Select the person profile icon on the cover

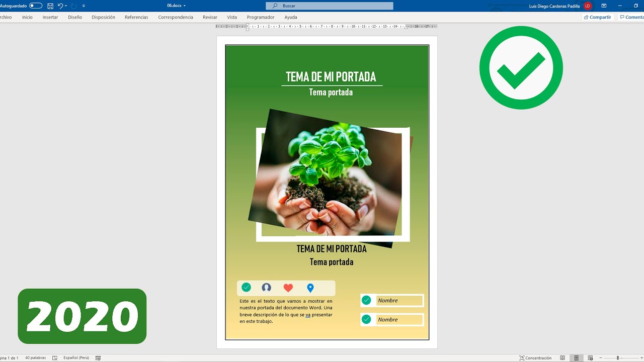[266, 287]
